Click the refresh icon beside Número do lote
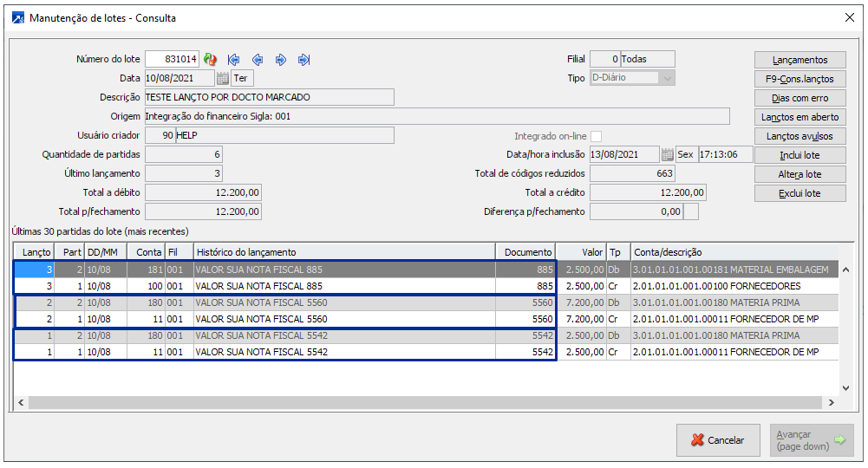The image size is (868, 468). (x=210, y=60)
